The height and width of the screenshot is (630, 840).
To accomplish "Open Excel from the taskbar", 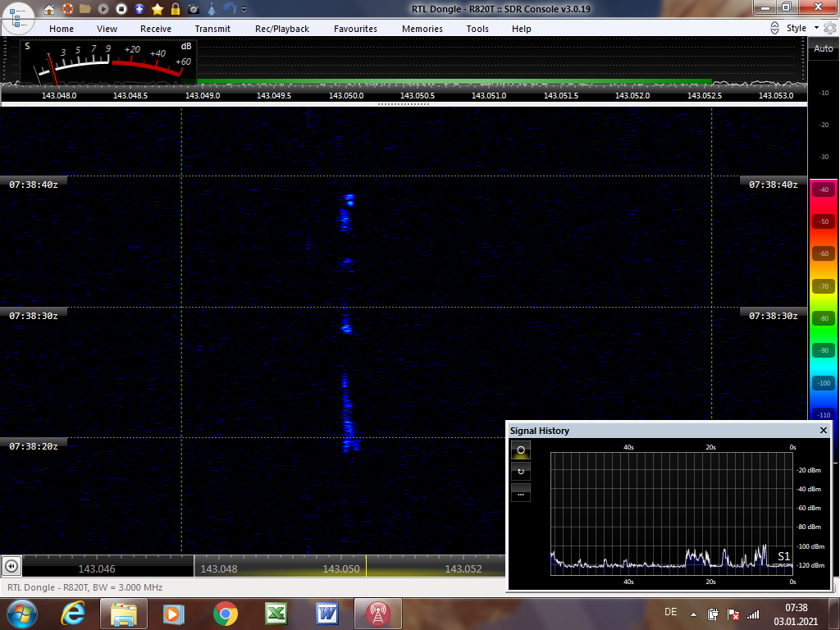I will pos(276,614).
